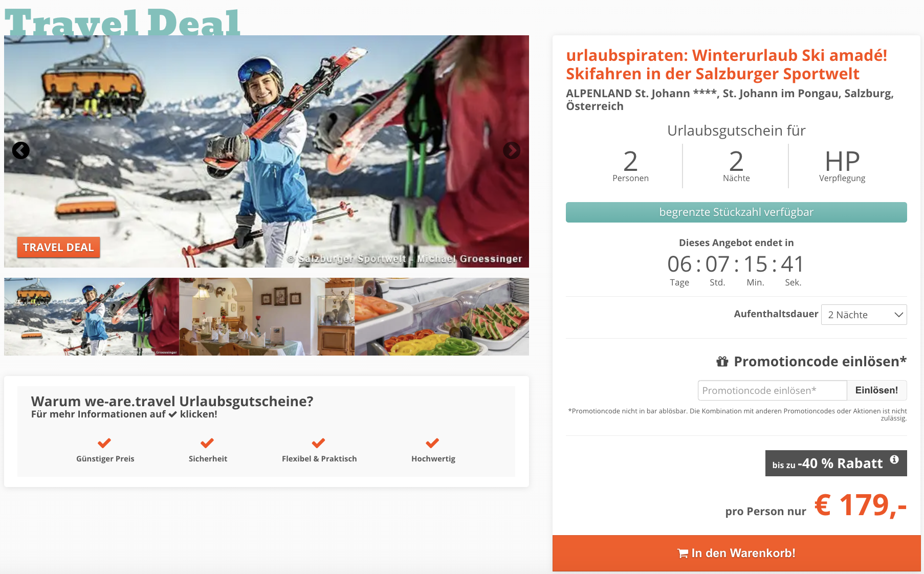
Task: Click the gift icon beside Promotioncode einlösen
Action: 722,362
